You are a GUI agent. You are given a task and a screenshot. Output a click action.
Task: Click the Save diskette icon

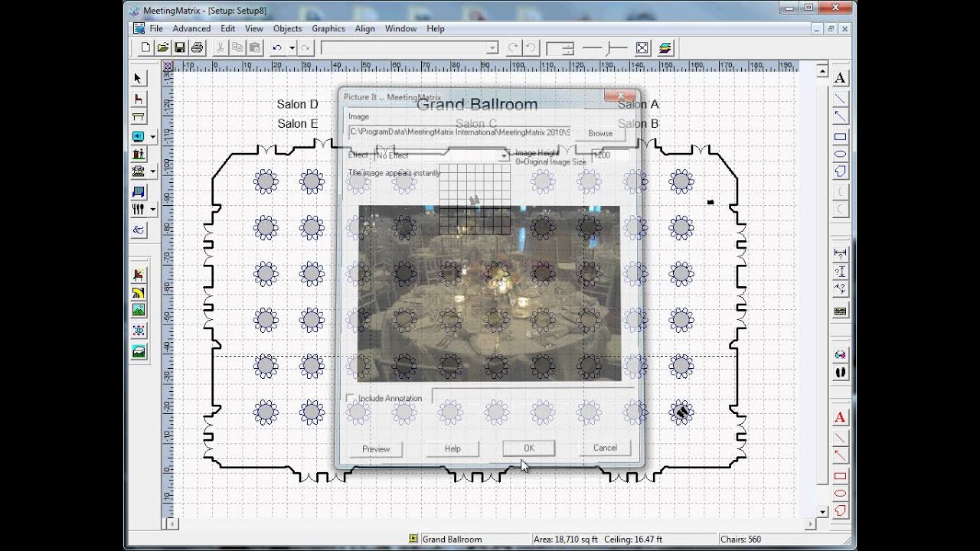coord(180,47)
